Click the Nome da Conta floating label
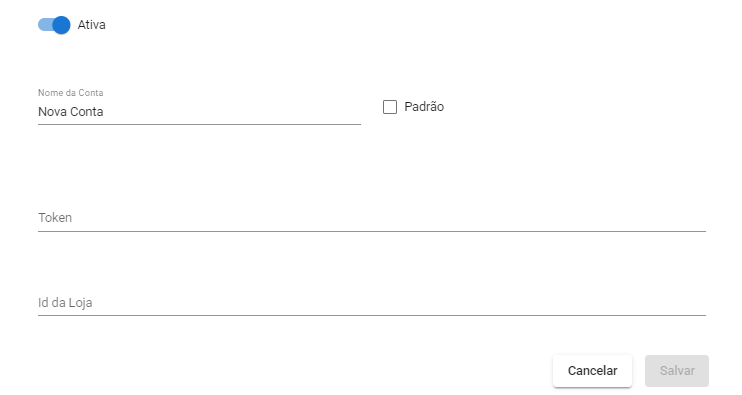Viewport: 742px width, 395px height. coord(71,93)
